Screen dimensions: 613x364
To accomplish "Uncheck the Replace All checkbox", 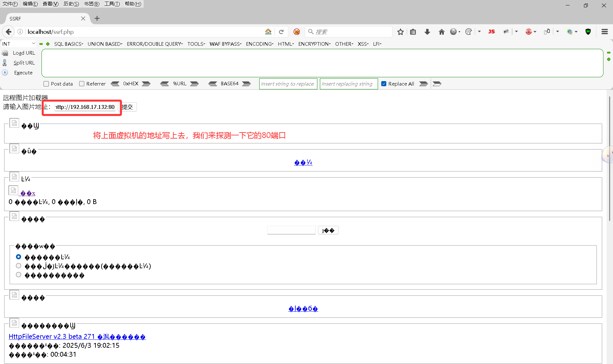I will pyautogui.click(x=384, y=84).
